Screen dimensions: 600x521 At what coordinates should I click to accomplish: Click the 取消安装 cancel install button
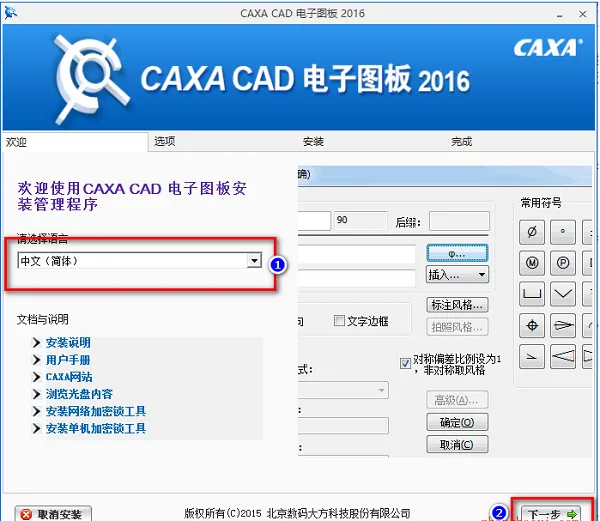pos(53,514)
